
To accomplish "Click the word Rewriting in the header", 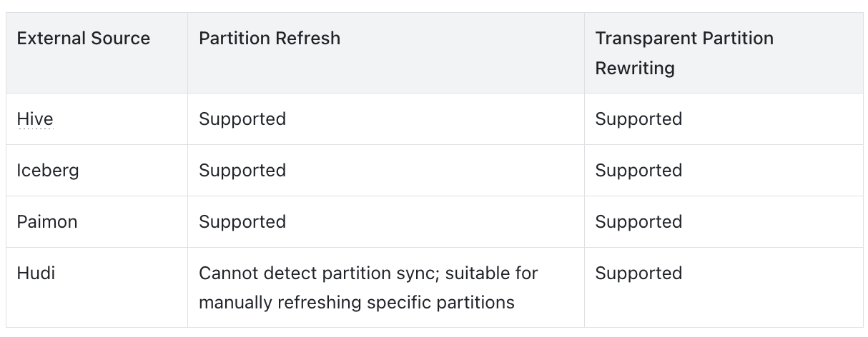I will [x=635, y=69].
